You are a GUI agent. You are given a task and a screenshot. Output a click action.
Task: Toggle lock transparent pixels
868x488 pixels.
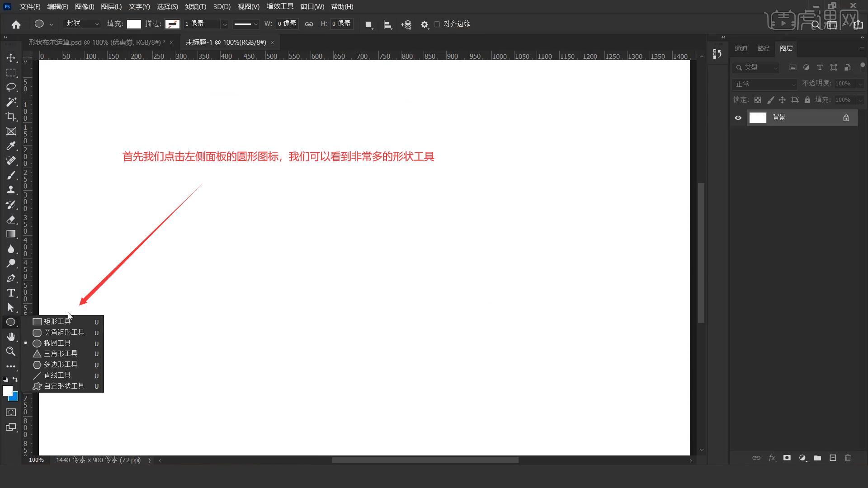click(x=758, y=100)
